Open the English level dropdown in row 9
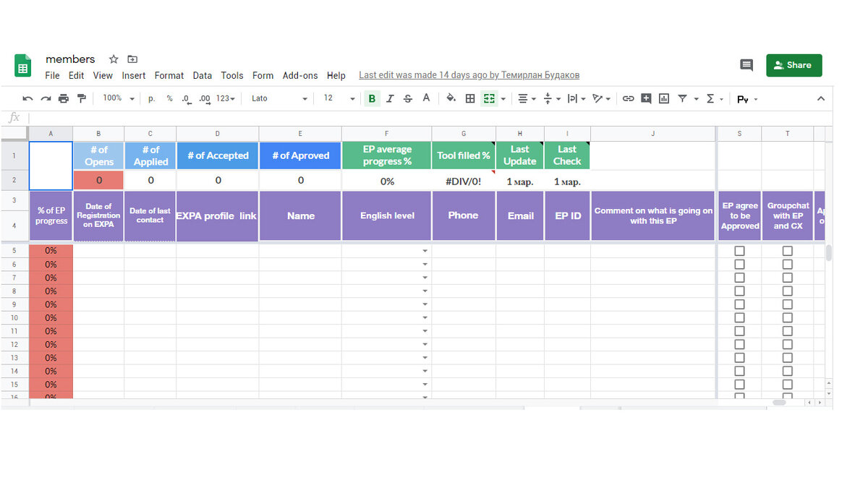 click(425, 304)
